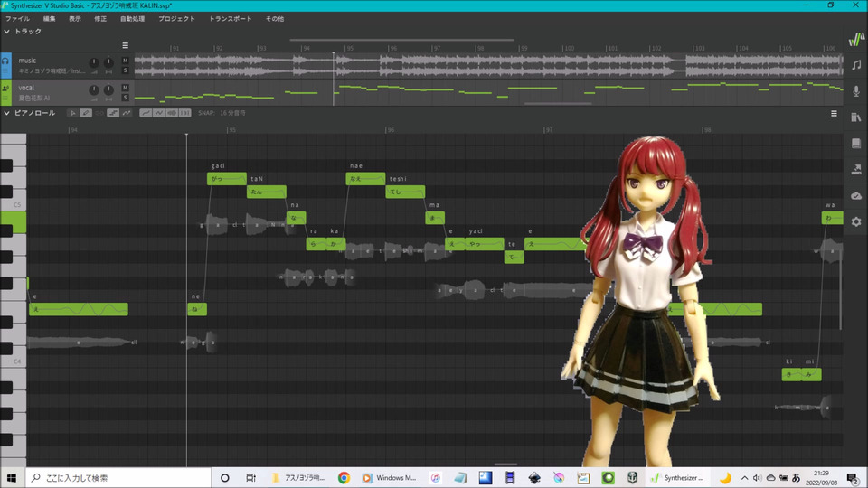
Task: Open the プロジェクト menu
Action: [x=176, y=19]
